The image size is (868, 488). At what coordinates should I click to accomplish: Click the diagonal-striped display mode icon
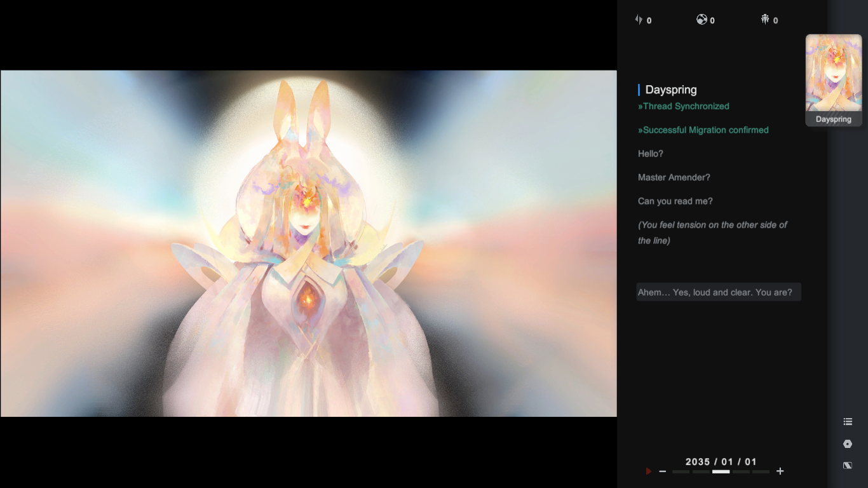848,466
